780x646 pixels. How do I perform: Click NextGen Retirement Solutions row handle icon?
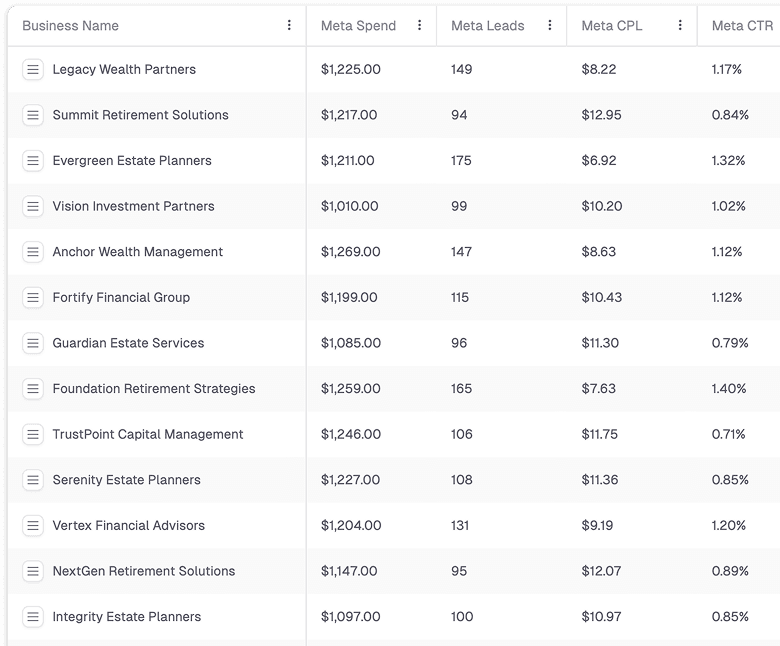(x=33, y=571)
